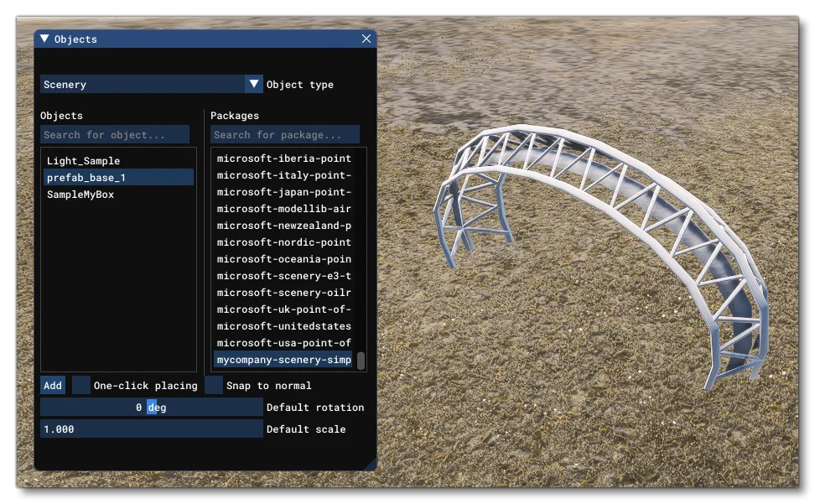Select the microsoft-scenery-e3 package
This screenshot has height=504, width=815.
(x=283, y=276)
